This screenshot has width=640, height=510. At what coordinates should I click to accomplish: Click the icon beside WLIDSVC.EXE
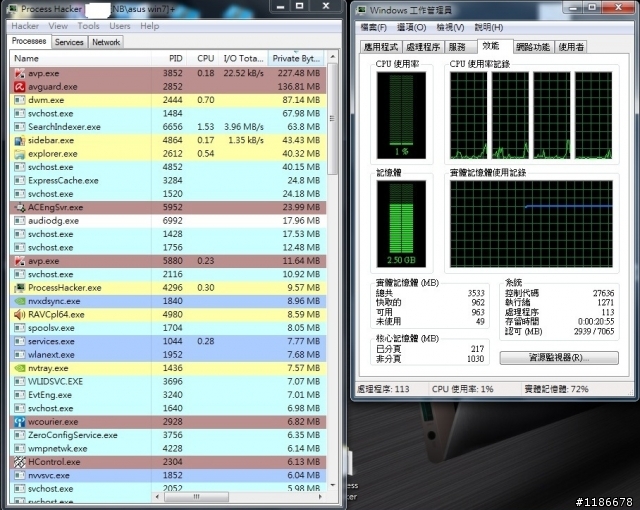20,381
